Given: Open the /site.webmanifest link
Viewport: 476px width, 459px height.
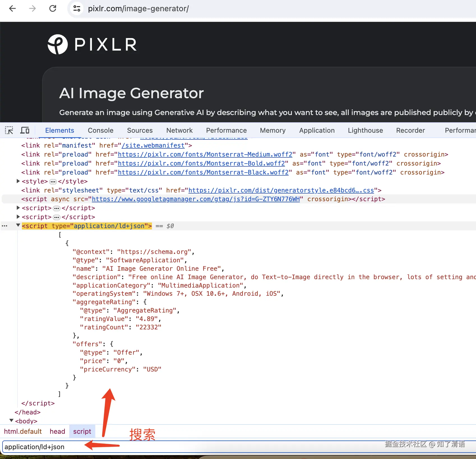Looking at the screenshot, I should click(x=153, y=145).
